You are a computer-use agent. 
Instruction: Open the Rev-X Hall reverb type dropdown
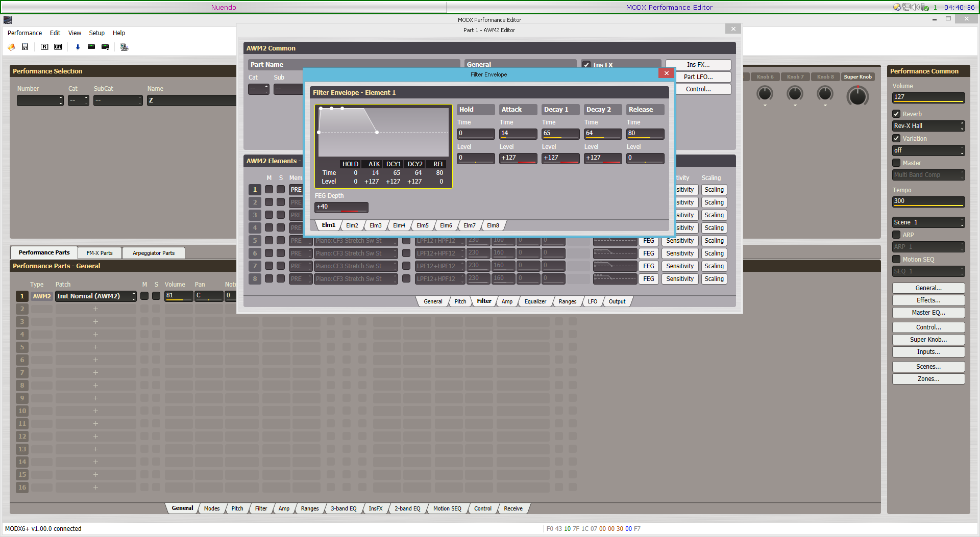(928, 126)
